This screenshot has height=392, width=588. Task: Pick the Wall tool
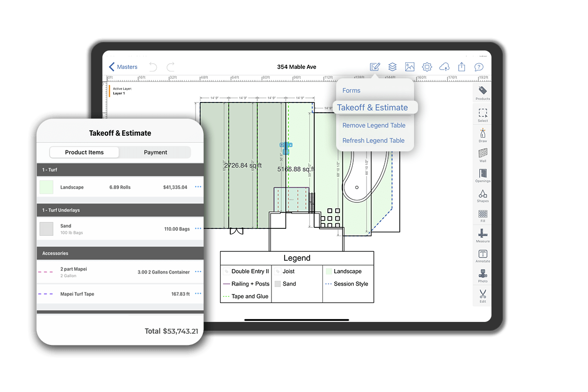(x=482, y=154)
